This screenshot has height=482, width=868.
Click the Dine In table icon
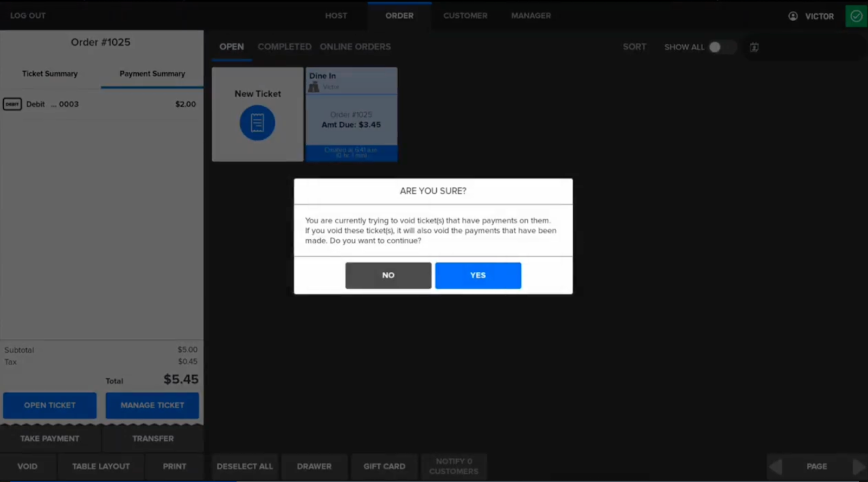pos(314,87)
